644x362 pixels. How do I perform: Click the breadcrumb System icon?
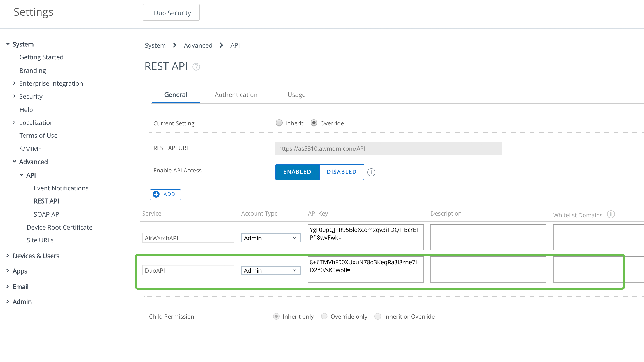(x=156, y=45)
